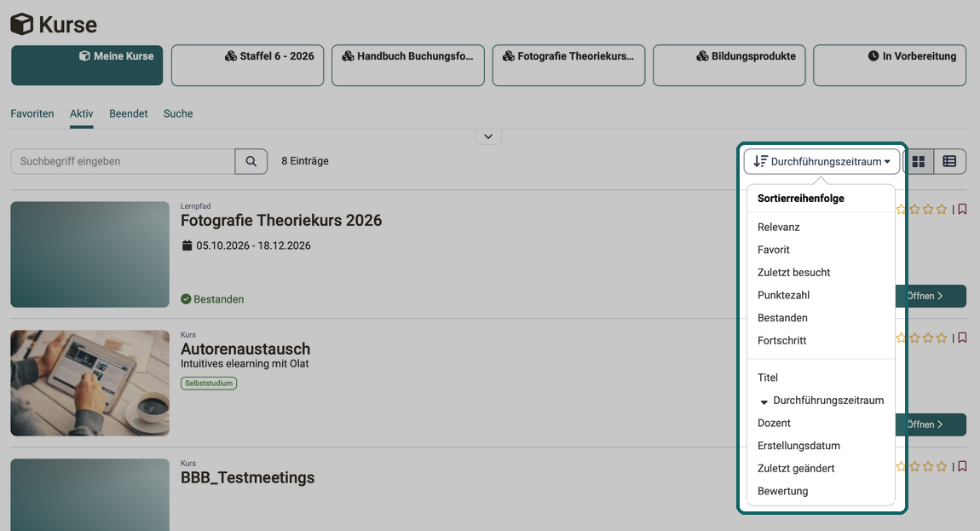Switch to the Beendet tab
Screen dimensions: 980x531
coord(129,114)
